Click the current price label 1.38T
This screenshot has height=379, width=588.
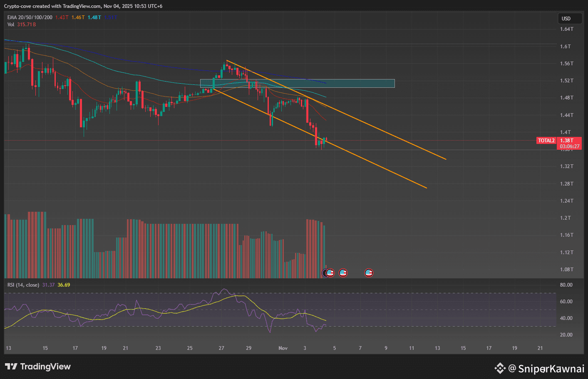(x=566, y=141)
